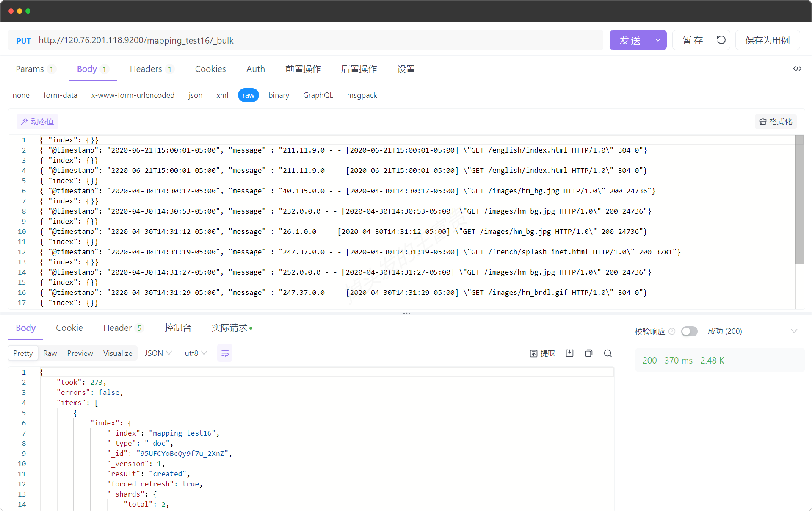
Task: Click the 格式化 format button
Action: coord(776,122)
